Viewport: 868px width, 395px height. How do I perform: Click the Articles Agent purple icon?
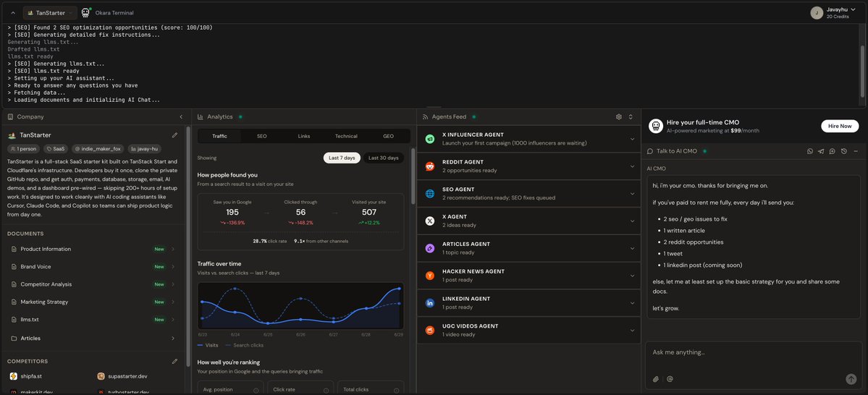(430, 248)
